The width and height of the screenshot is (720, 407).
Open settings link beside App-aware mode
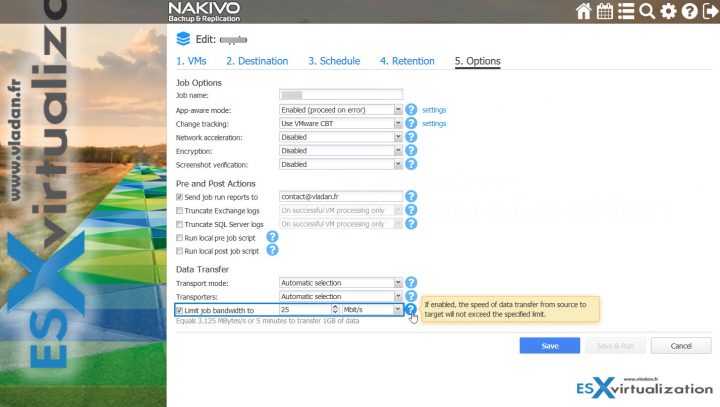coord(434,109)
